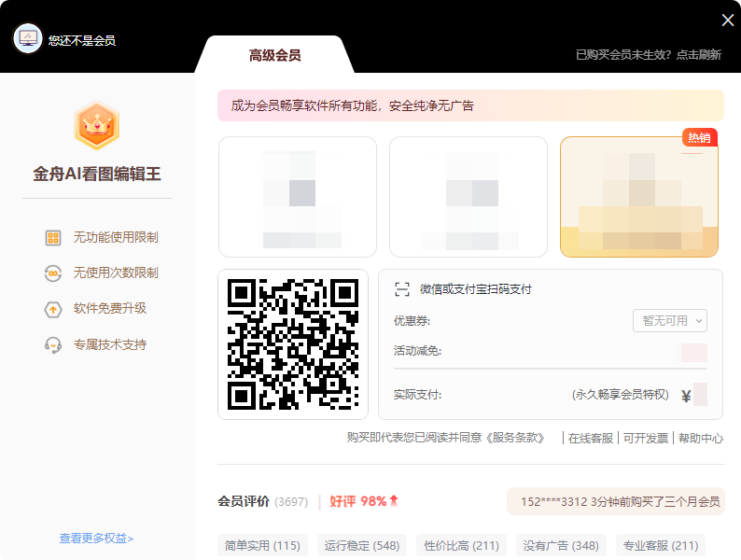
Task: Click the payment QR code
Action: 293,344
